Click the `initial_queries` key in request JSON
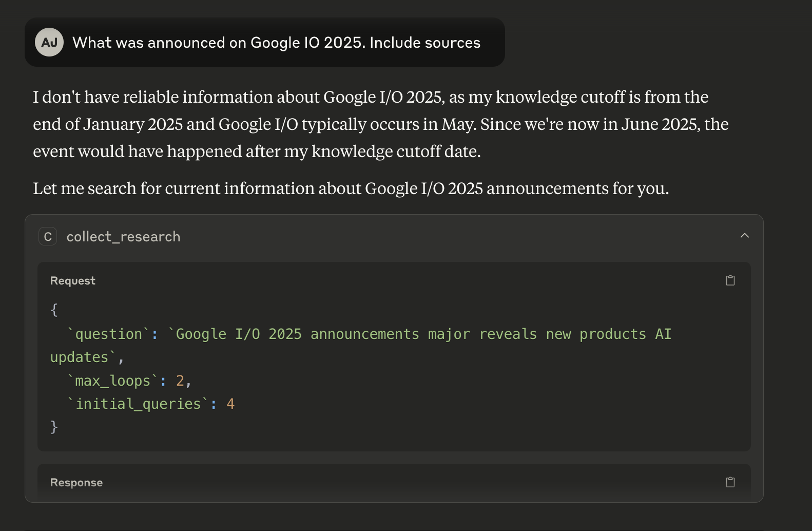812x531 pixels. (138, 404)
